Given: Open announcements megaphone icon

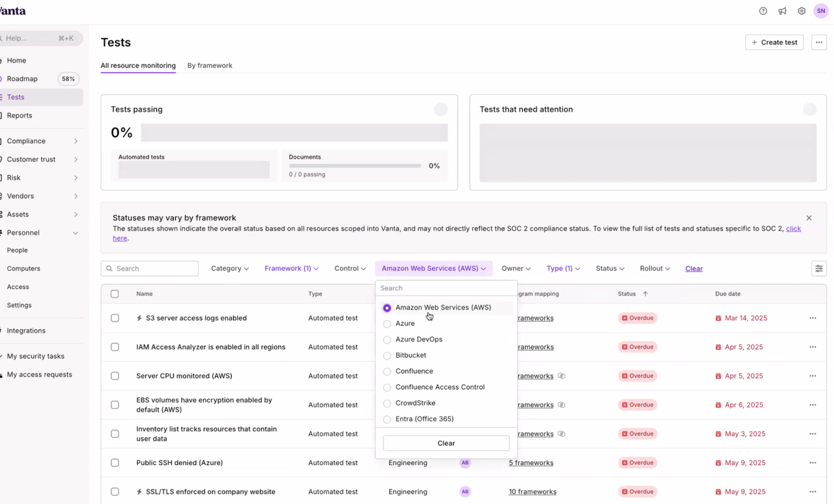Looking at the screenshot, I should coord(782,11).
